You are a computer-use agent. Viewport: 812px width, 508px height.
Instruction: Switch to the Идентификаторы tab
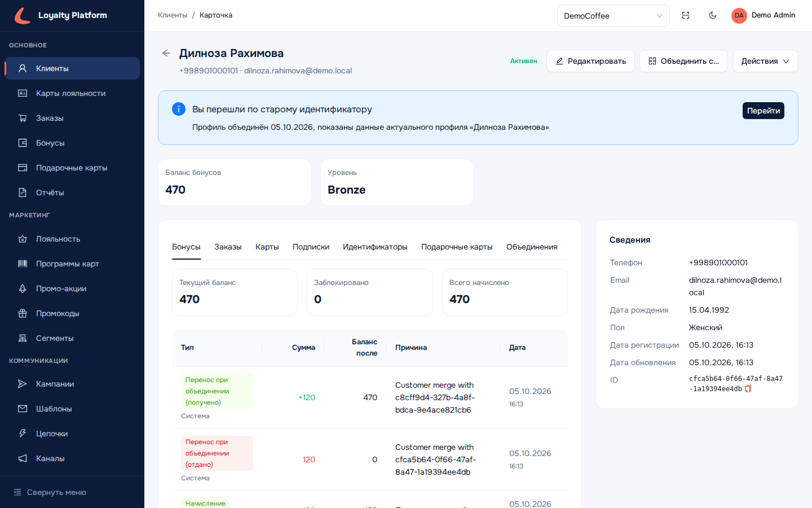pos(375,247)
